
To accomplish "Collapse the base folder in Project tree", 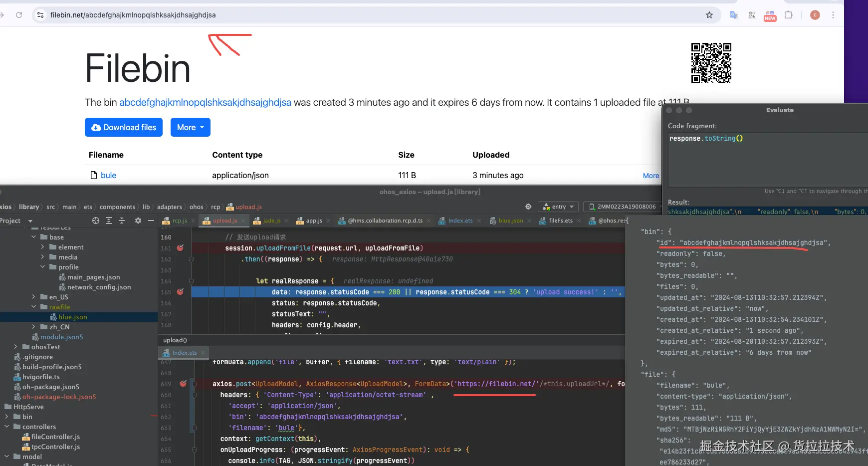I will [x=34, y=237].
